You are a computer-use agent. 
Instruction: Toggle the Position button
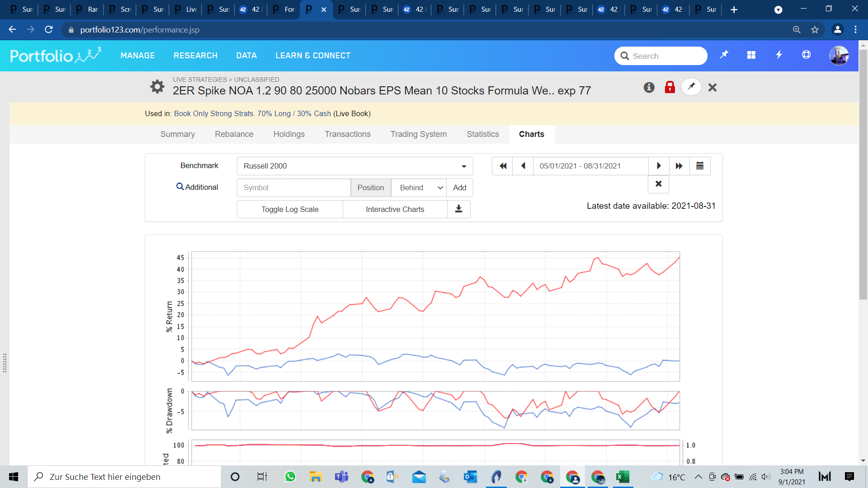[370, 188]
